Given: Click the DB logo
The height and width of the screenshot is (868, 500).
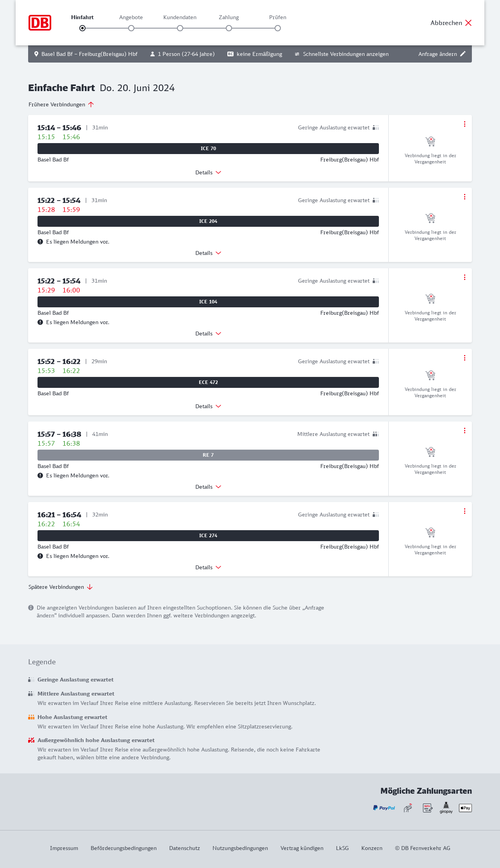Looking at the screenshot, I should pos(40,23).
